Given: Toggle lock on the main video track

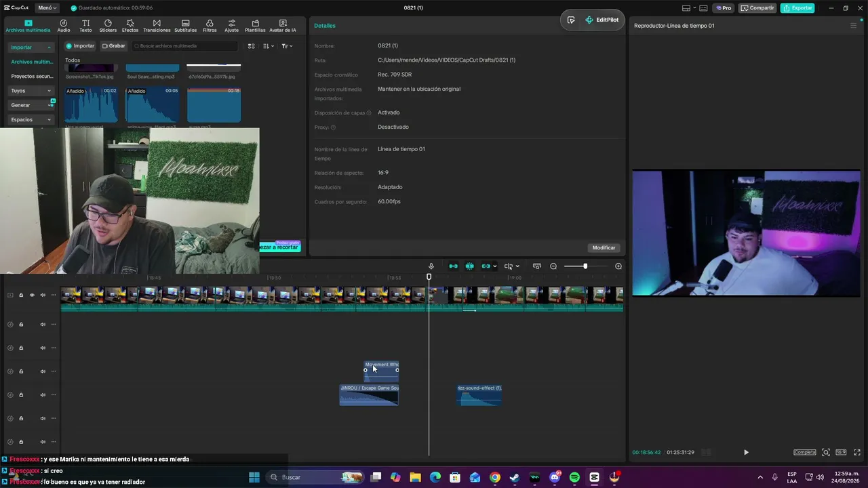Looking at the screenshot, I should tap(21, 295).
